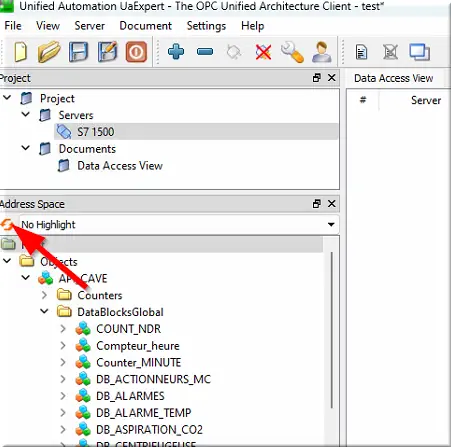Viewport: 451px width, 447px height.
Task: Remove document with crossed page icon
Action: click(x=390, y=52)
